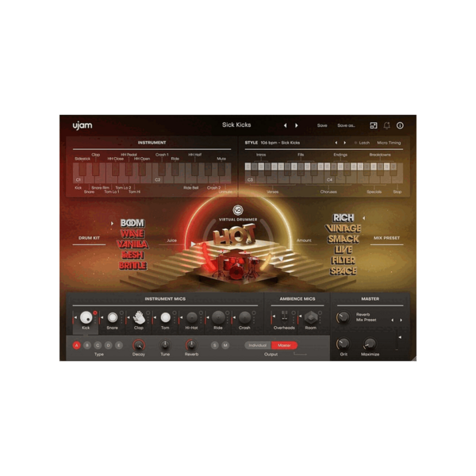This screenshot has width=476, height=476.
Task: Click the Save as button
Action: pyautogui.click(x=346, y=125)
